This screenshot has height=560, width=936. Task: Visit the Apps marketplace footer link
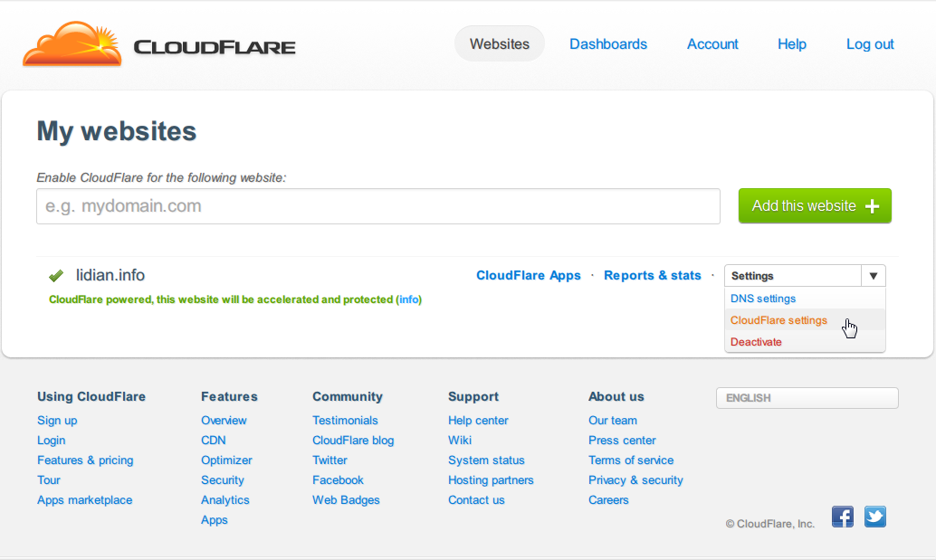(84, 500)
